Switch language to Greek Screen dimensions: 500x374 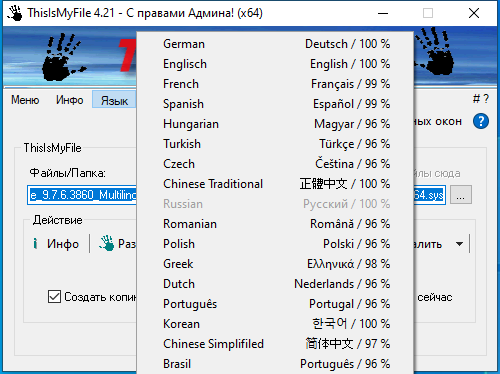click(x=275, y=264)
